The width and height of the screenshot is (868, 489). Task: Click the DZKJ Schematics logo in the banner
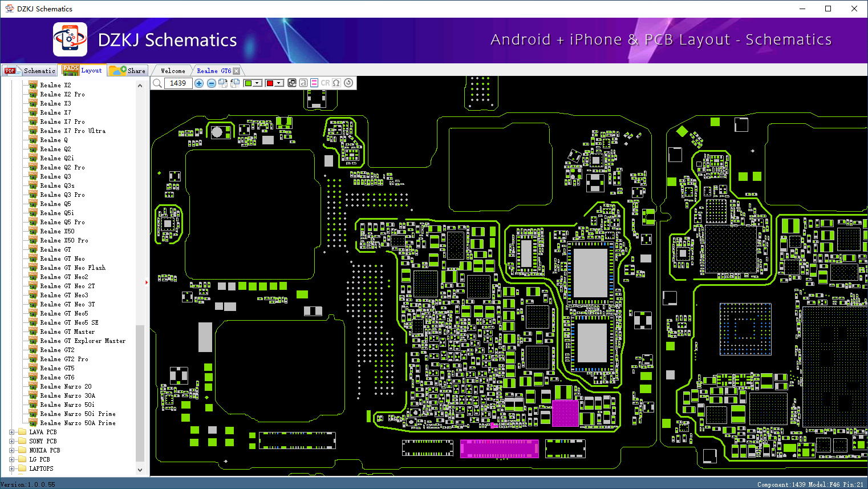click(70, 39)
